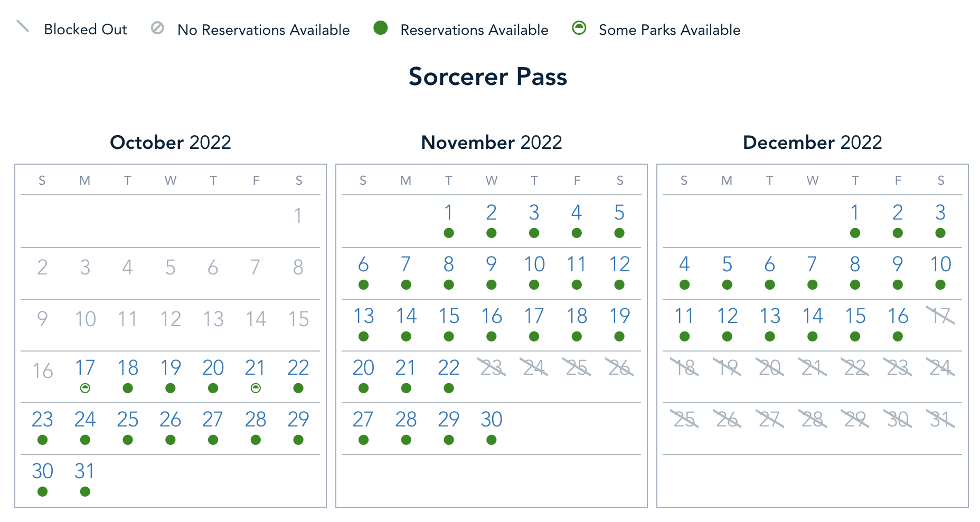Click the December 2022 month heading
This screenshot has width=980, height=522.
tap(812, 143)
